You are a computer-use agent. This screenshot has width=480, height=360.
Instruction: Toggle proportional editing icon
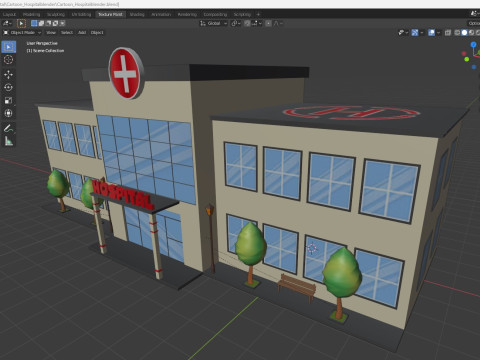(268, 23)
